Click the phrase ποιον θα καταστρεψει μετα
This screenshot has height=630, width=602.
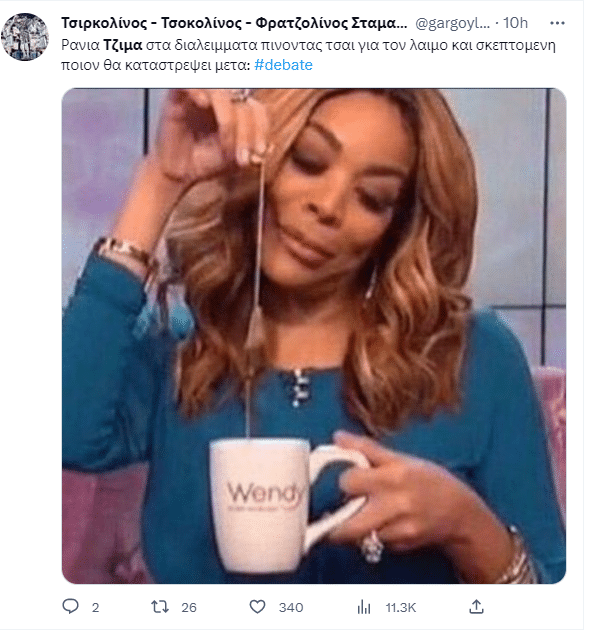[155, 65]
